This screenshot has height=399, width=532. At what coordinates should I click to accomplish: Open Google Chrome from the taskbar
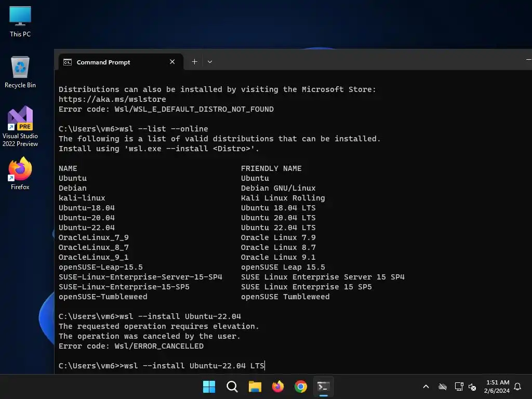click(x=301, y=387)
